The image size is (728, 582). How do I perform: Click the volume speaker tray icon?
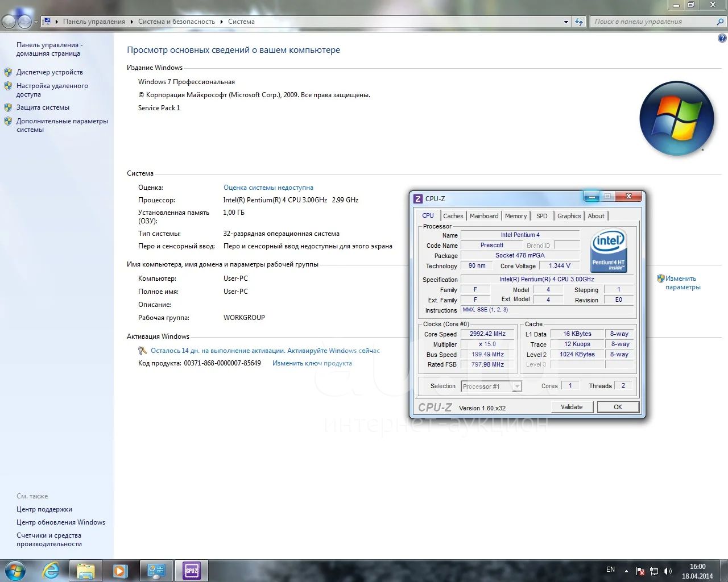point(668,571)
